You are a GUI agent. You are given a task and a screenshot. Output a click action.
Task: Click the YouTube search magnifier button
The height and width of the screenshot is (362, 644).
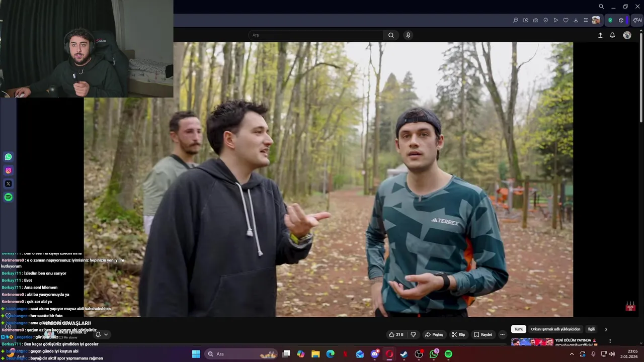click(x=391, y=35)
